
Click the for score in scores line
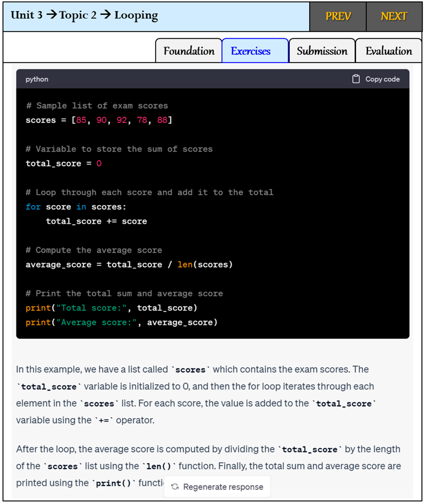[x=76, y=207]
